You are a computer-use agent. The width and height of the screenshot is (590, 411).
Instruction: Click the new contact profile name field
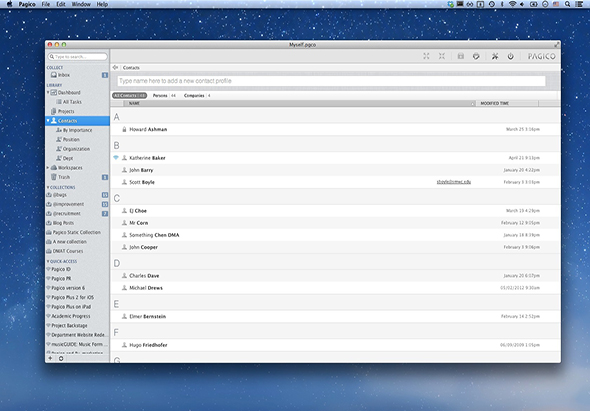331,81
